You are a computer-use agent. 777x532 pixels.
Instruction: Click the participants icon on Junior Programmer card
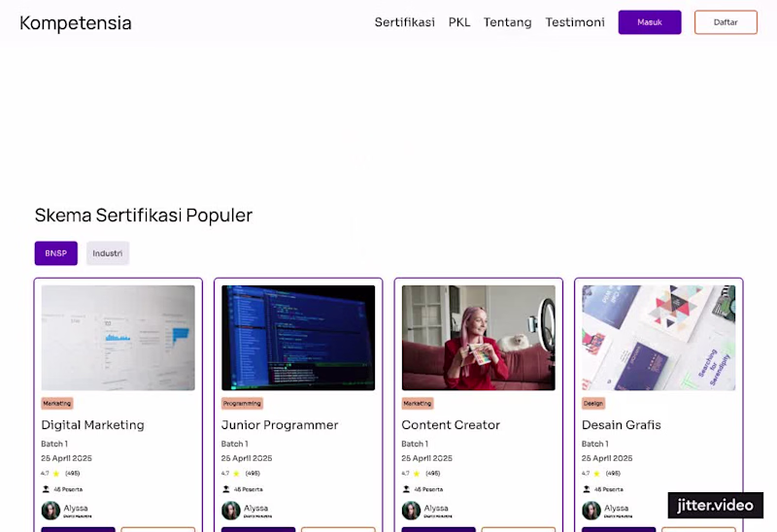point(226,489)
